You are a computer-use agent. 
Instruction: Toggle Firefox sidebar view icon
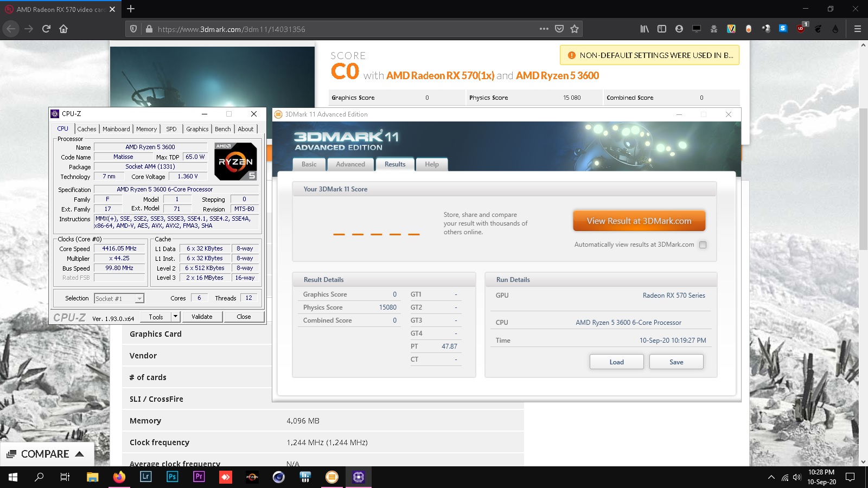coord(662,29)
